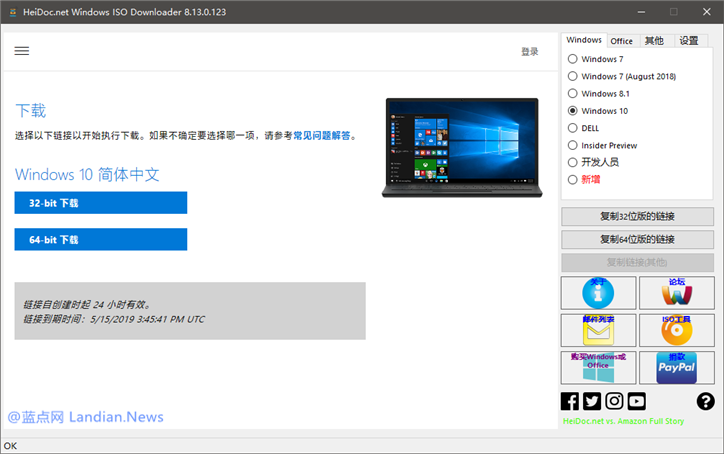Close the ISO Downloader window
The height and width of the screenshot is (454, 724).
[x=707, y=12]
